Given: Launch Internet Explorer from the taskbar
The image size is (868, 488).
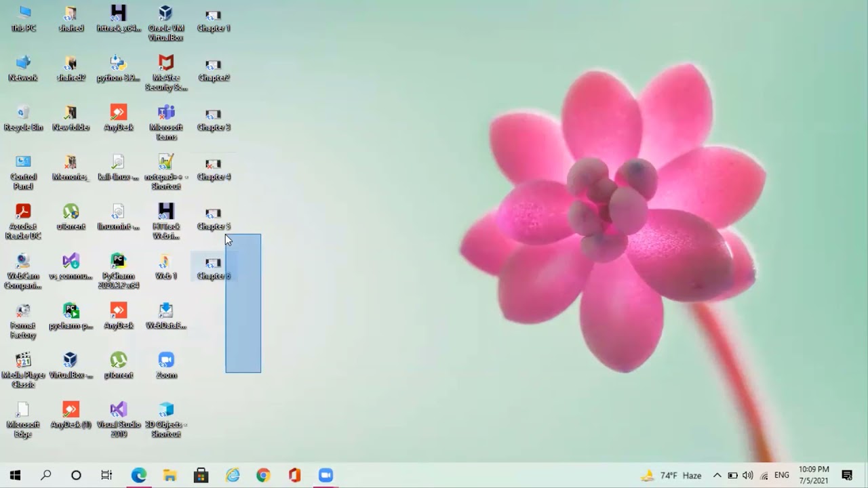Looking at the screenshot, I should coord(233,475).
